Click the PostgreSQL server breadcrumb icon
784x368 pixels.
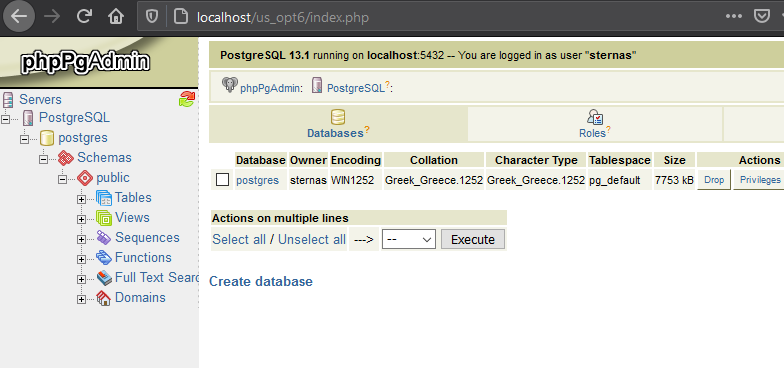317,85
